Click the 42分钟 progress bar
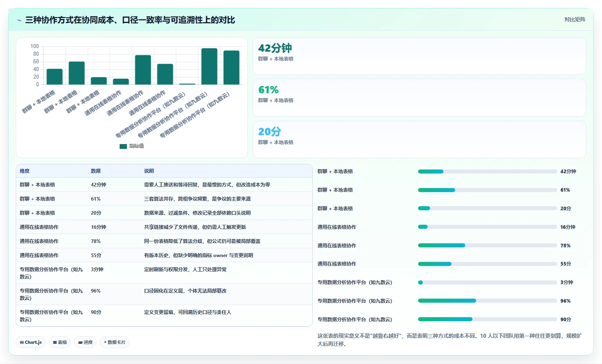602x364 pixels. pyautogui.click(x=487, y=172)
